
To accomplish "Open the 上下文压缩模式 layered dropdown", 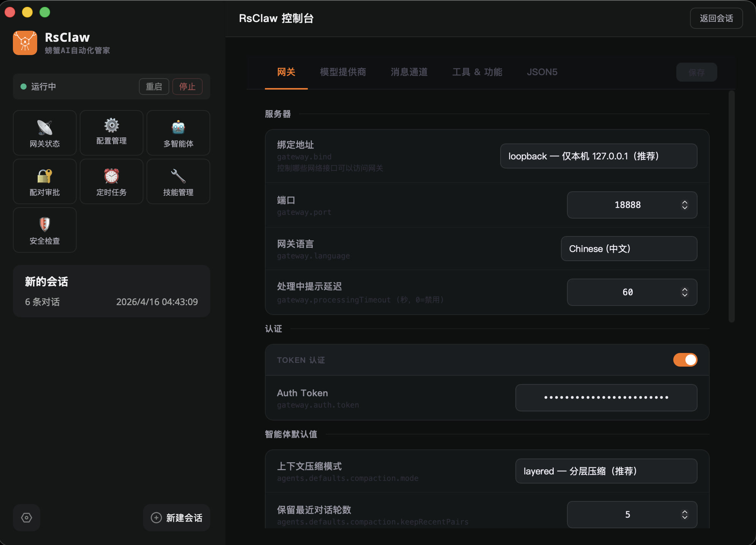I will 606,471.
